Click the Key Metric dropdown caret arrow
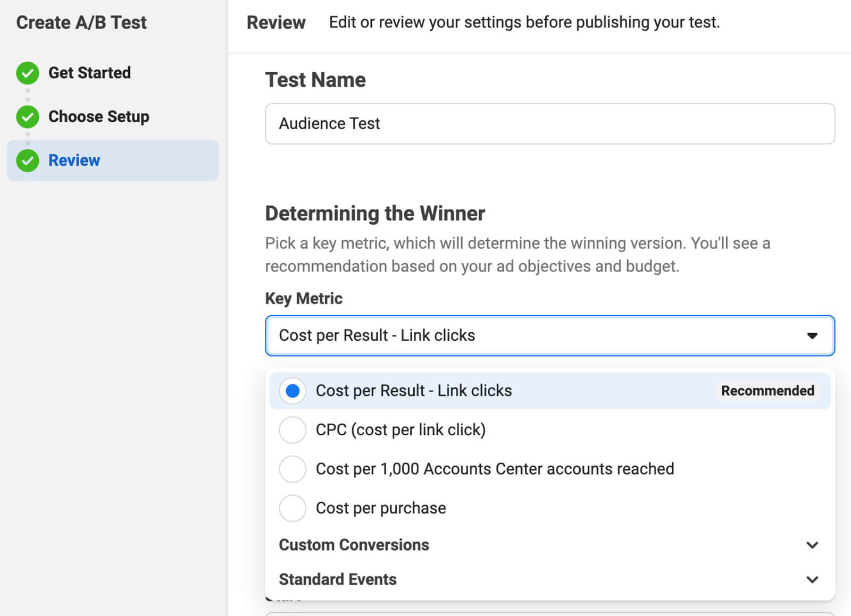The width and height of the screenshot is (851, 616). click(x=812, y=336)
